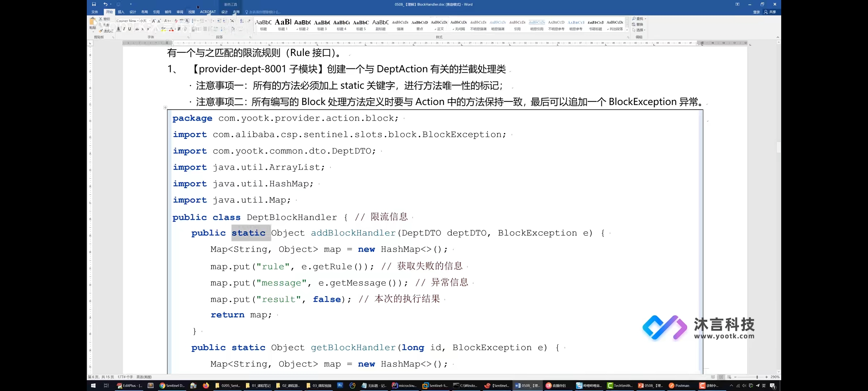Apply the text highlight color
This screenshot has height=391, width=868.
163,29
